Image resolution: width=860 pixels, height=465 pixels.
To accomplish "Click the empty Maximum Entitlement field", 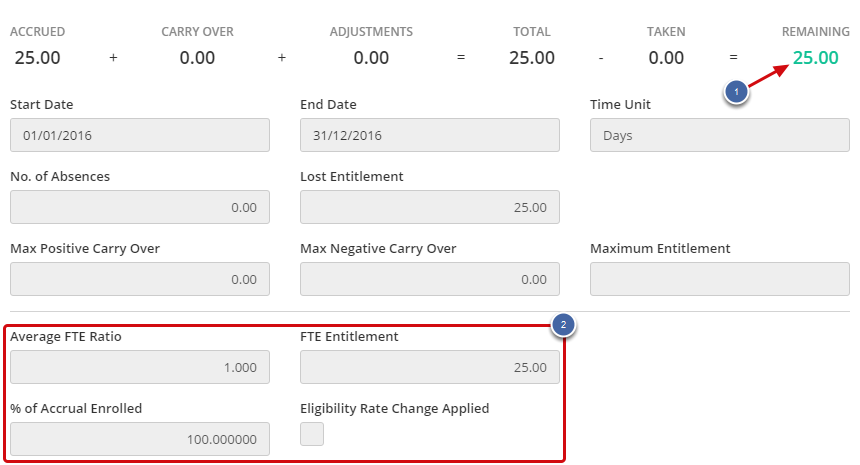I will [x=720, y=279].
